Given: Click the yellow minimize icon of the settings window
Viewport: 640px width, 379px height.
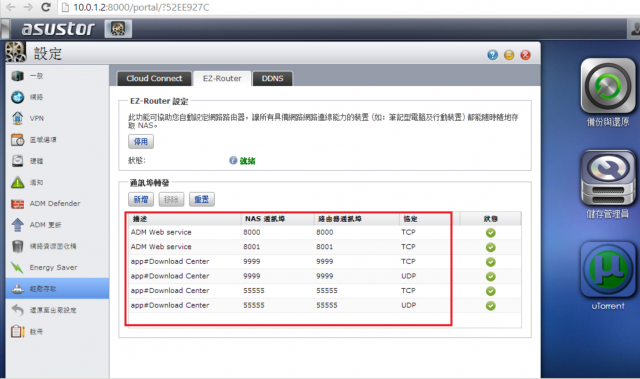Looking at the screenshot, I should coord(509,55).
